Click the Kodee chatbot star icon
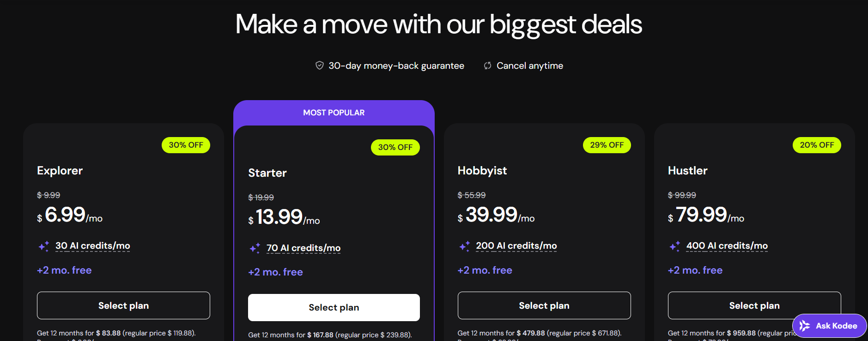This screenshot has height=341, width=868. [x=804, y=326]
